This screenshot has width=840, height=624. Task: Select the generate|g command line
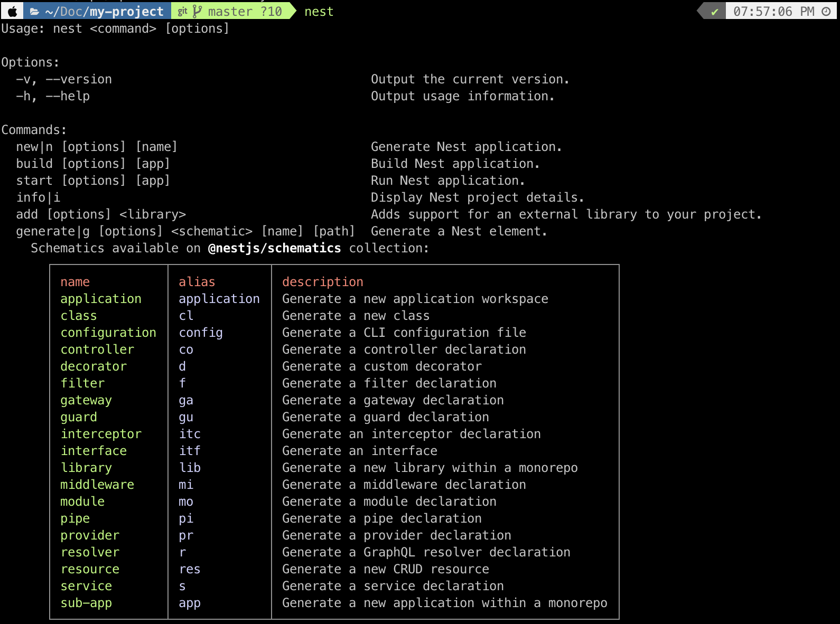click(x=185, y=231)
